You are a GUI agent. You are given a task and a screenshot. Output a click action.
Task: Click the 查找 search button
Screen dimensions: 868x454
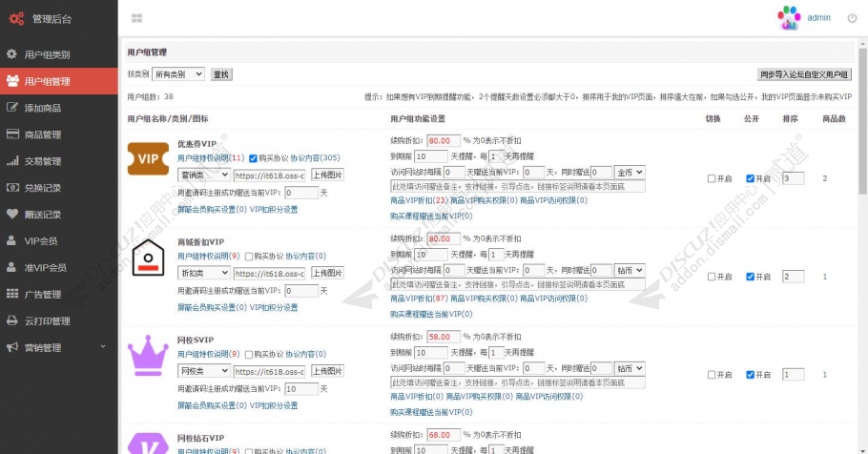coord(221,74)
